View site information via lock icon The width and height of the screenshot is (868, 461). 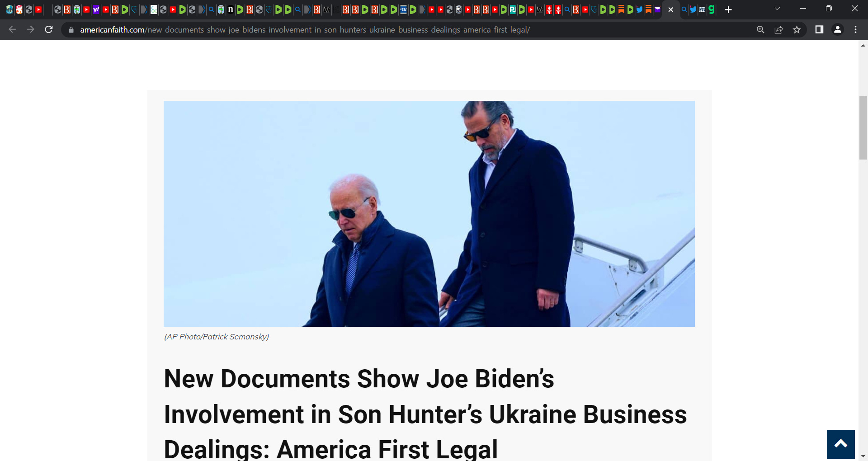pos(71,30)
